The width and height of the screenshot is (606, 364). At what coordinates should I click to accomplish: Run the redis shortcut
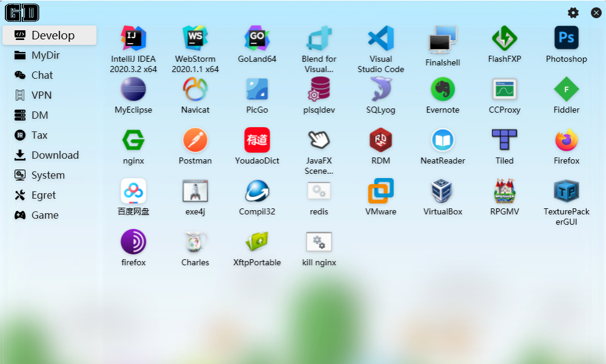point(319,191)
